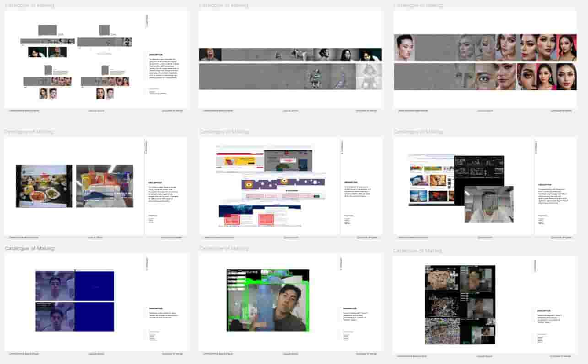588x364 pixels.
Task: Click the pale sketch figure ending noise strip
Action: click(368, 76)
